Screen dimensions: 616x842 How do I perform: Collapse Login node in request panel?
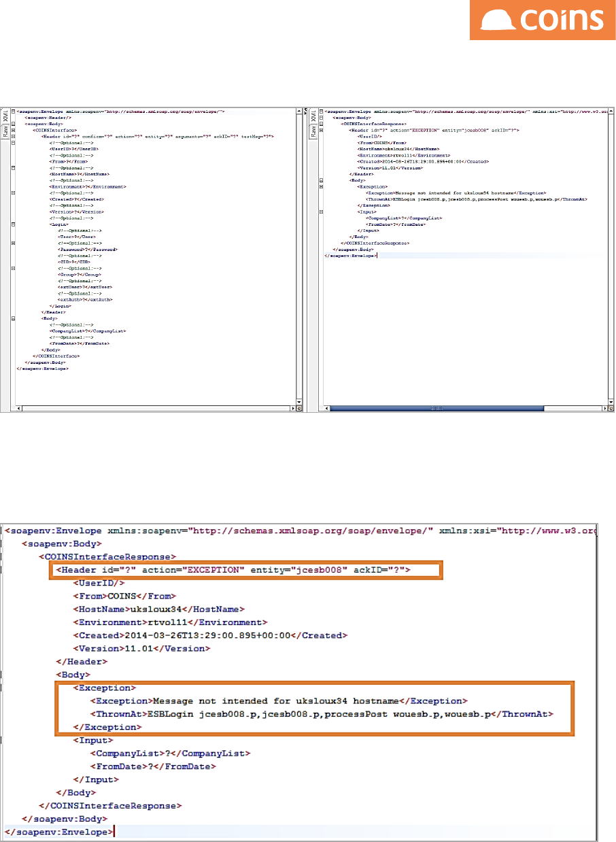coord(13,224)
